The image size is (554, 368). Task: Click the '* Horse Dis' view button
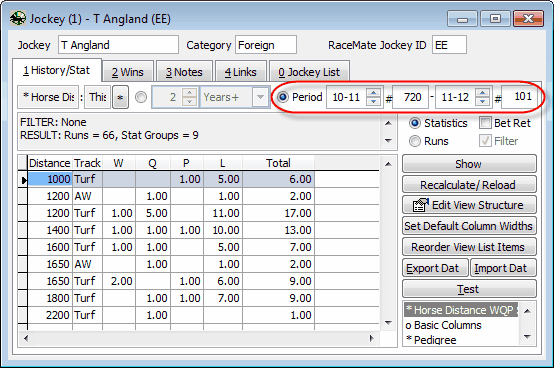pyautogui.click(x=48, y=97)
